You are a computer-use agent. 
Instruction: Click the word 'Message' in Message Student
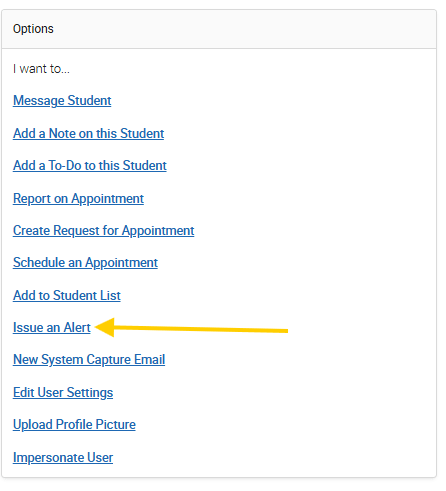39,101
